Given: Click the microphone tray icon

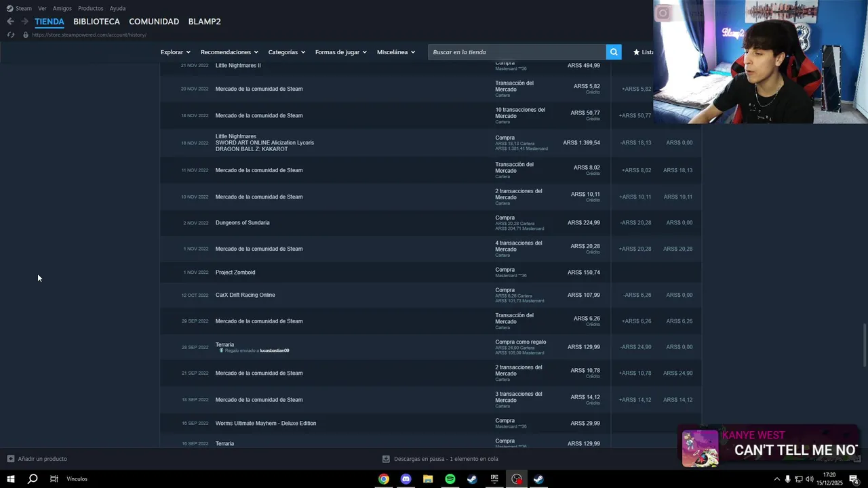Looking at the screenshot, I should (787, 479).
